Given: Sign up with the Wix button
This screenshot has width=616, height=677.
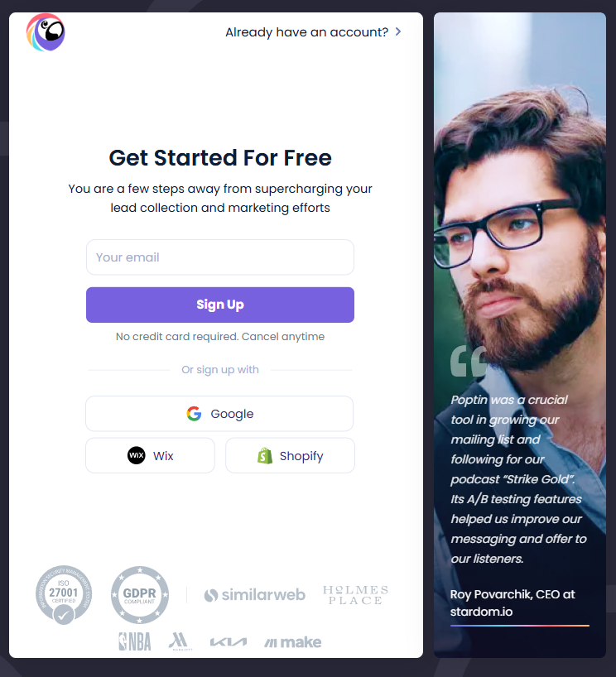Looking at the screenshot, I should [150, 455].
